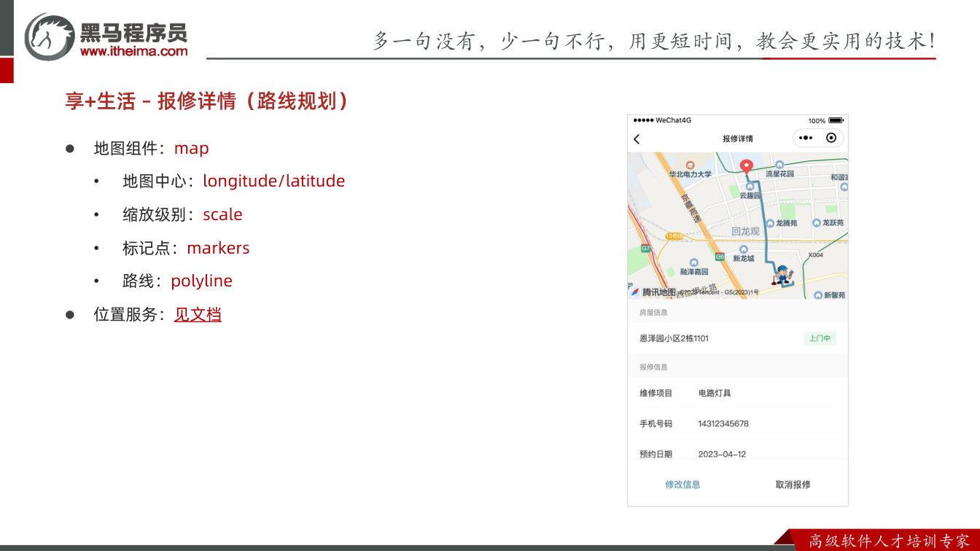Click the phone number 14312345678
The image size is (980, 551).
pos(723,423)
